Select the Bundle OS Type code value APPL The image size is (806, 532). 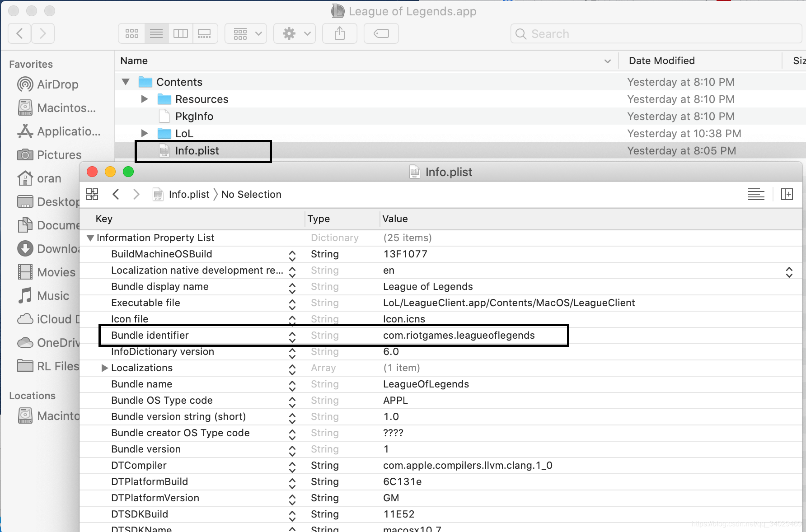pyautogui.click(x=395, y=400)
